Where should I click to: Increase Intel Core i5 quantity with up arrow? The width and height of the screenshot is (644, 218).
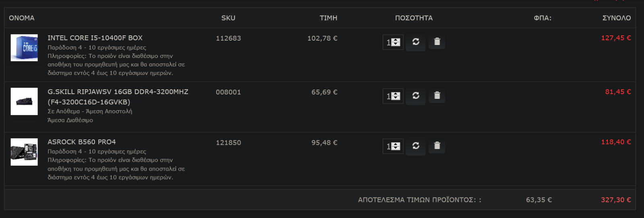click(x=396, y=40)
